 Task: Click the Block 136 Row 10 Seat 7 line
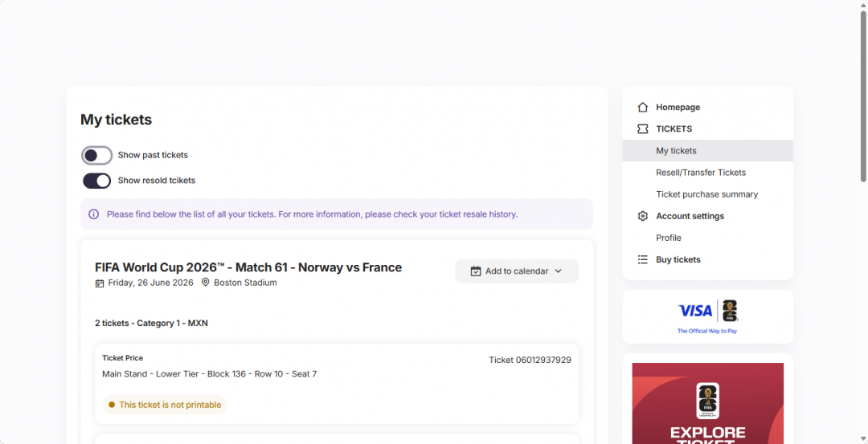(209, 374)
